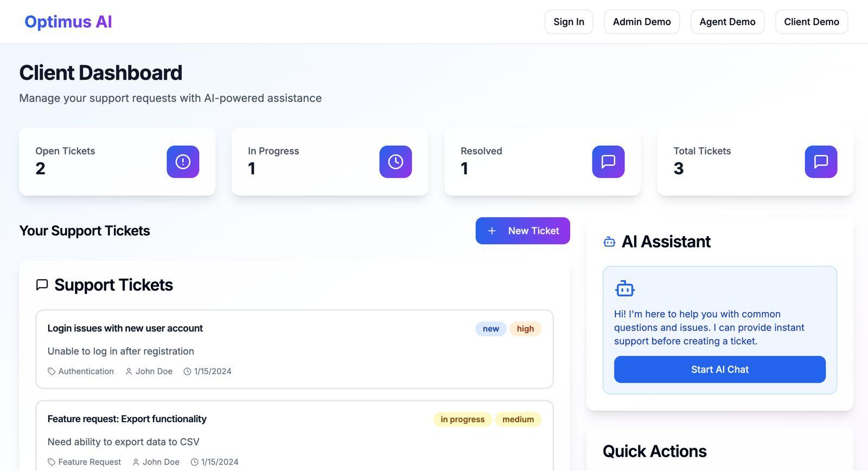Switch to the Admin Demo view
This screenshot has height=471, width=868.
[x=642, y=22]
